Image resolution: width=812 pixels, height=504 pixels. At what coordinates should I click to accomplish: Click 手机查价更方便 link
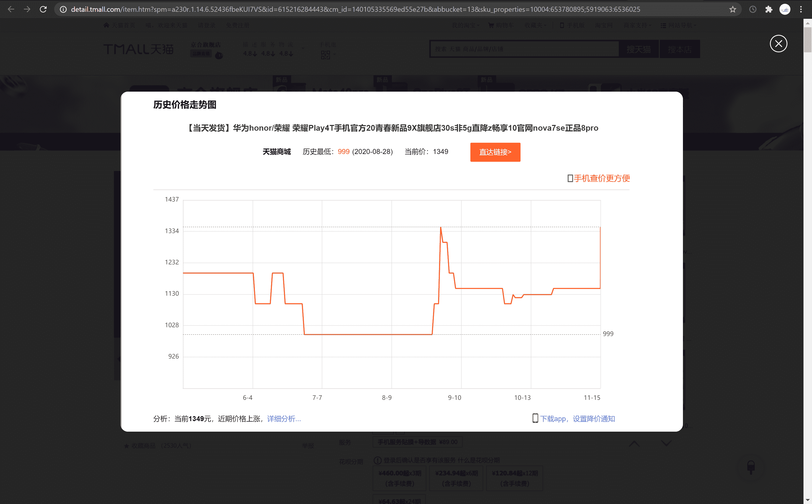point(601,178)
